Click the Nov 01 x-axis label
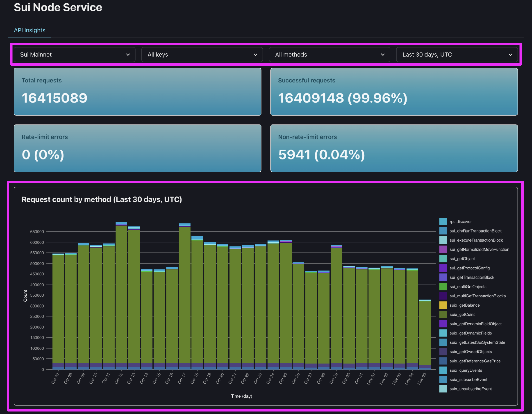The height and width of the screenshot is (414, 532). click(x=371, y=379)
